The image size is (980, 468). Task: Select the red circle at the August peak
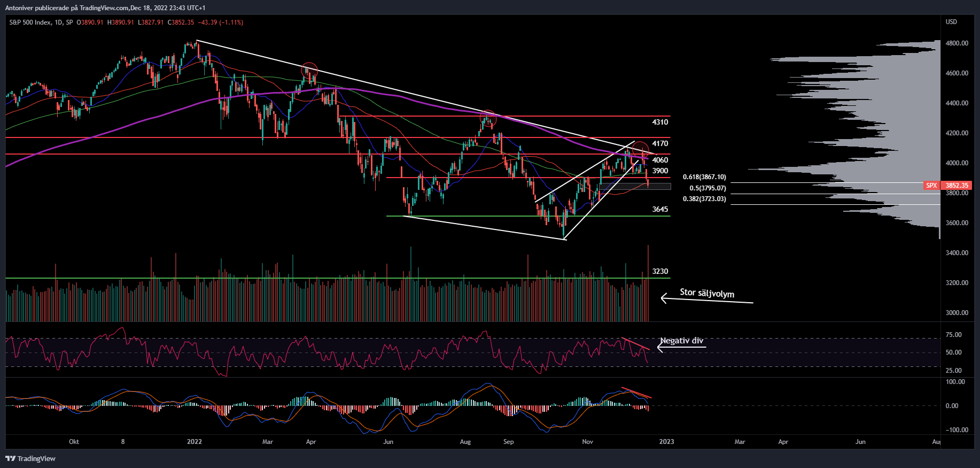[x=488, y=117]
